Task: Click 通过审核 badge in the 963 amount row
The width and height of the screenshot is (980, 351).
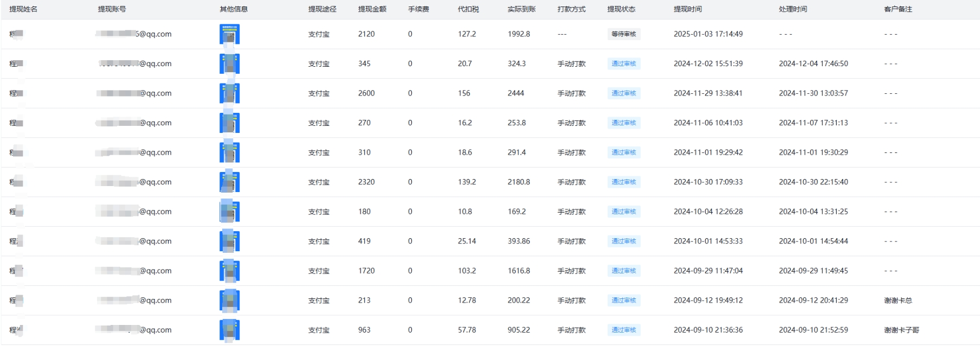Action: point(623,330)
